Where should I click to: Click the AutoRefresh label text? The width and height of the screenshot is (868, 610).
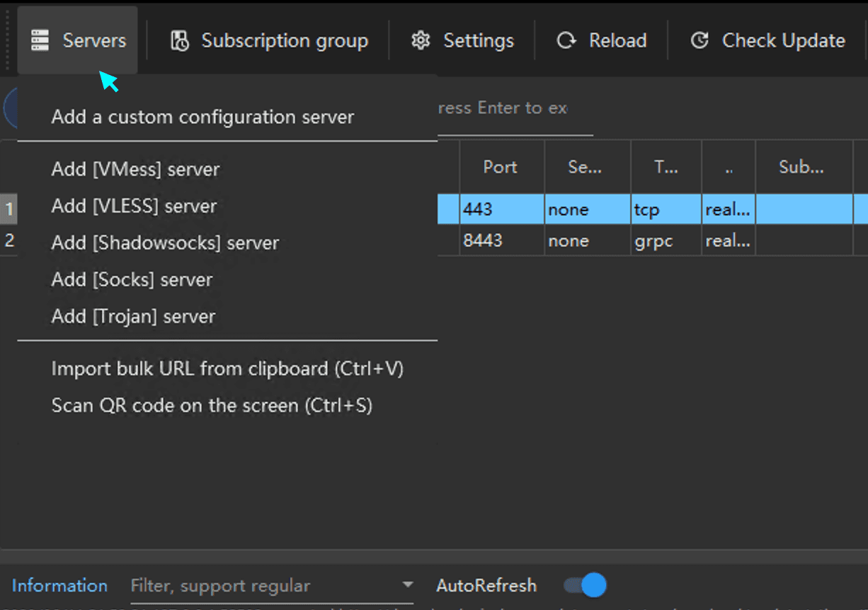(x=486, y=586)
